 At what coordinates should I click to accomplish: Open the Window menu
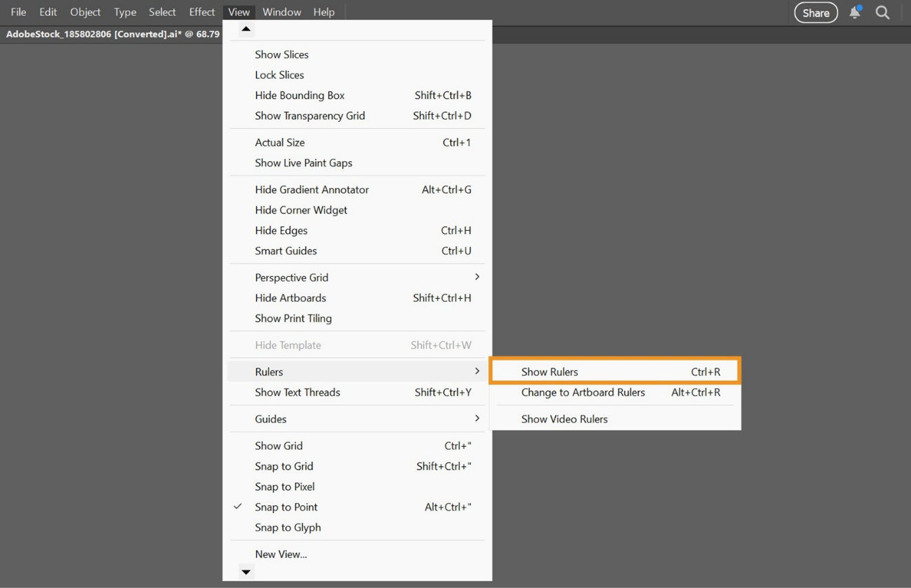281,12
